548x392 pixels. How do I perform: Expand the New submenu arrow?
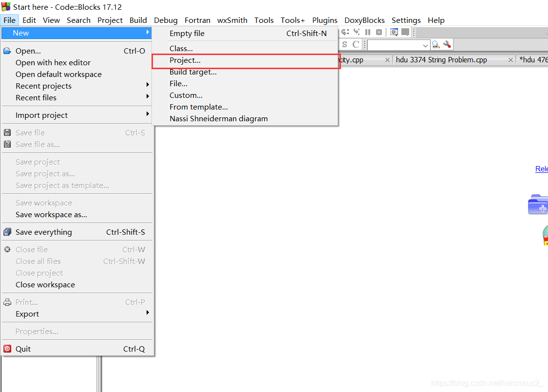(148, 32)
